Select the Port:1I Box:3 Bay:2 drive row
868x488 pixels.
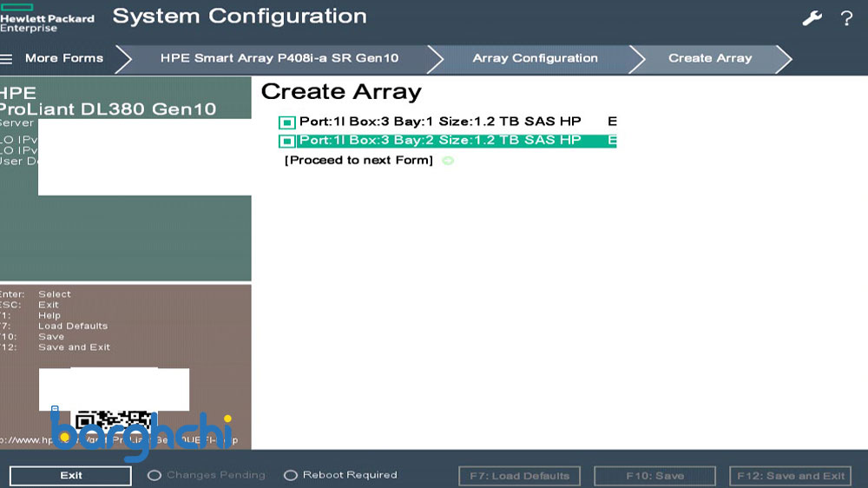click(440, 141)
